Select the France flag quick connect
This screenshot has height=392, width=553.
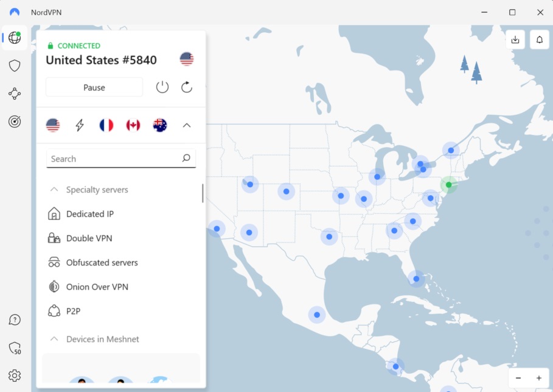click(x=106, y=125)
